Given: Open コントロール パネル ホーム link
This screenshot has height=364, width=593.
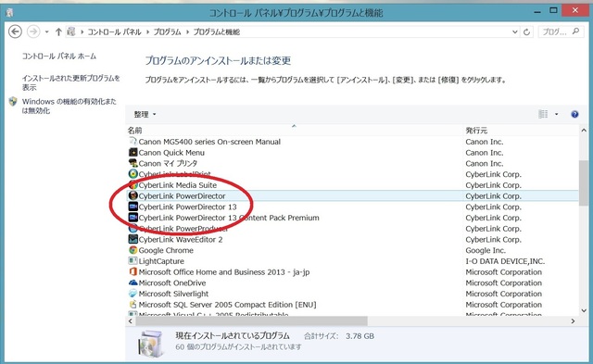Looking at the screenshot, I should point(59,56).
